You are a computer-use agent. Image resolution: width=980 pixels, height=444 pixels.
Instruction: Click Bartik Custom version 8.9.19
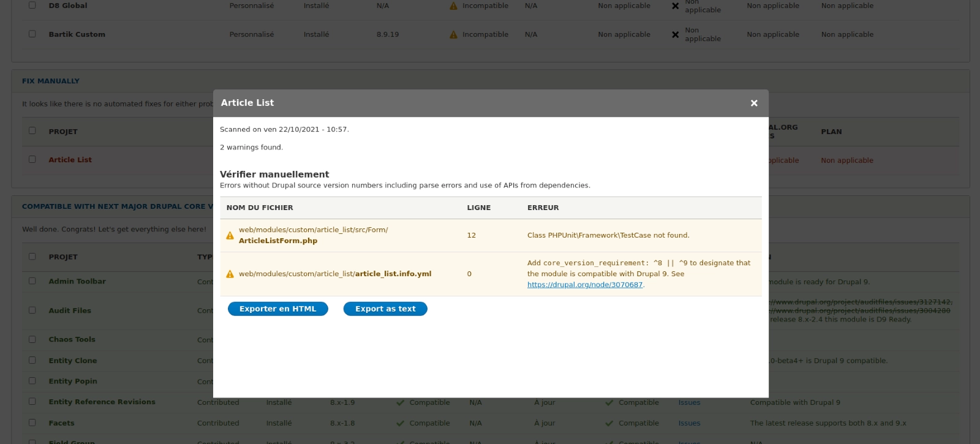click(x=388, y=35)
